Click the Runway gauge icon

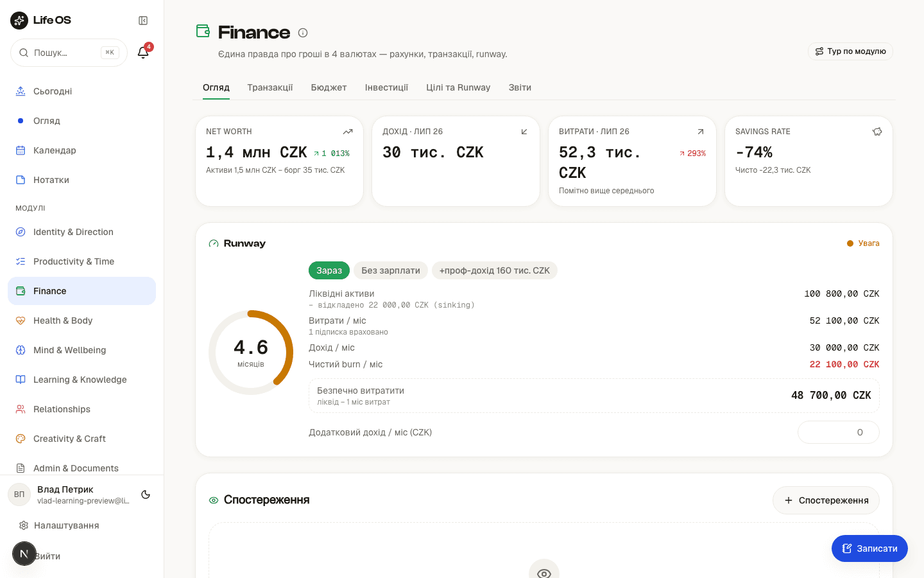coord(214,243)
